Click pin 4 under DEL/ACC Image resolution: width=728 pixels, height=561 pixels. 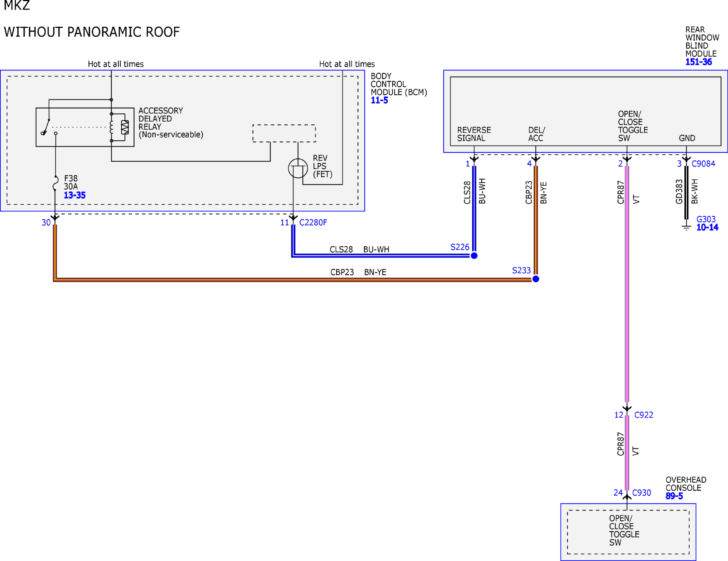pos(529,164)
